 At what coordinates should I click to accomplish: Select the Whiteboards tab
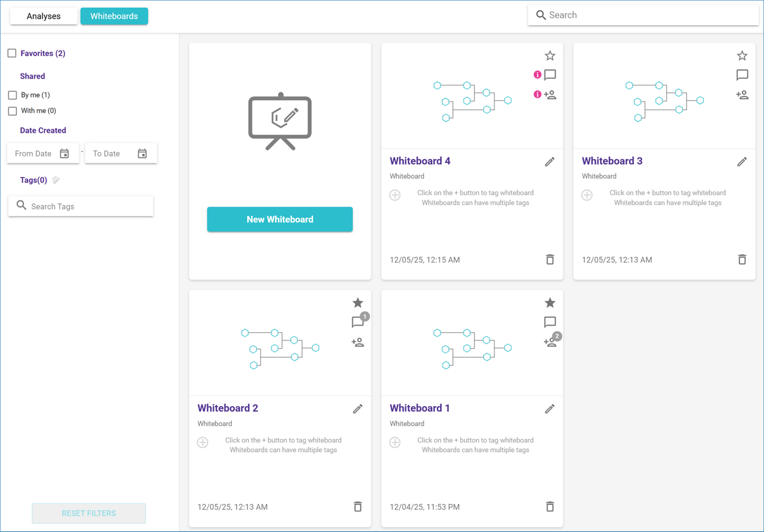(x=114, y=16)
